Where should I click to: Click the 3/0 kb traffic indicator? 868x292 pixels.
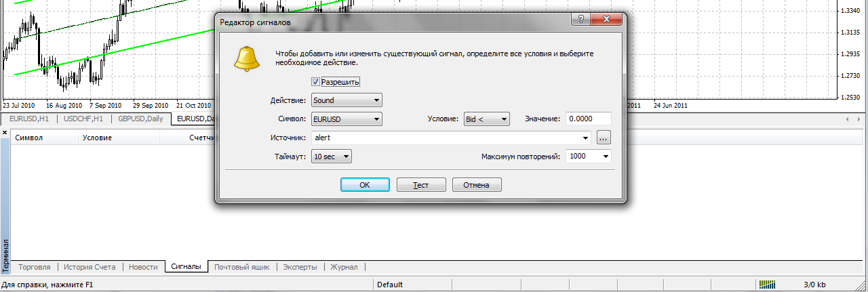click(814, 285)
